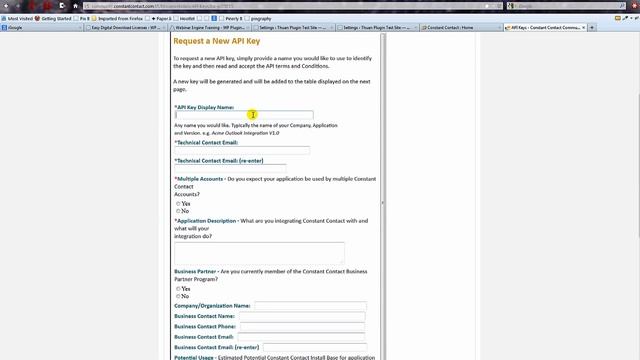This screenshot has height=360, width=640.
Task: Open the Imported From Firefox bookmarks folder
Action: click(x=117, y=18)
